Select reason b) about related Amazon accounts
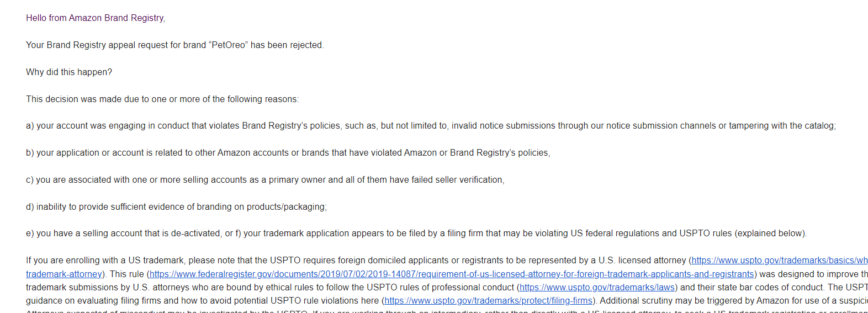 (288, 153)
